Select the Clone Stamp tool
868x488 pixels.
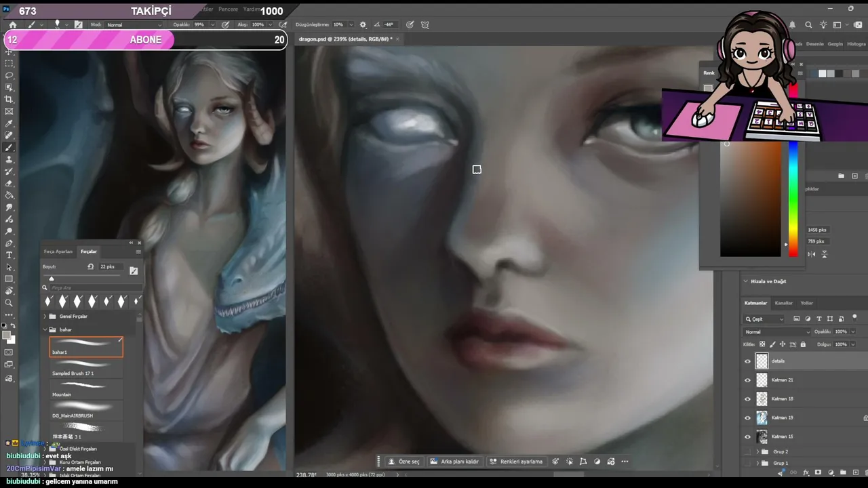9,160
